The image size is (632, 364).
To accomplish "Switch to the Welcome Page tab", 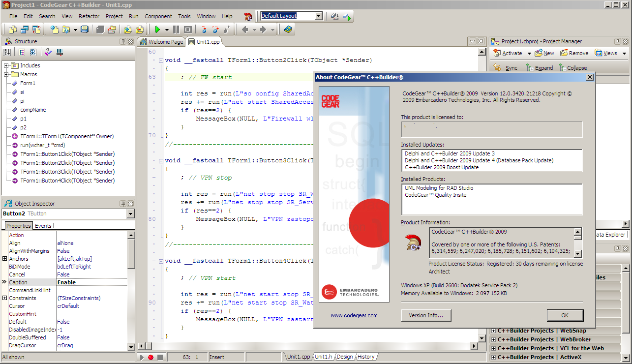I will (161, 42).
